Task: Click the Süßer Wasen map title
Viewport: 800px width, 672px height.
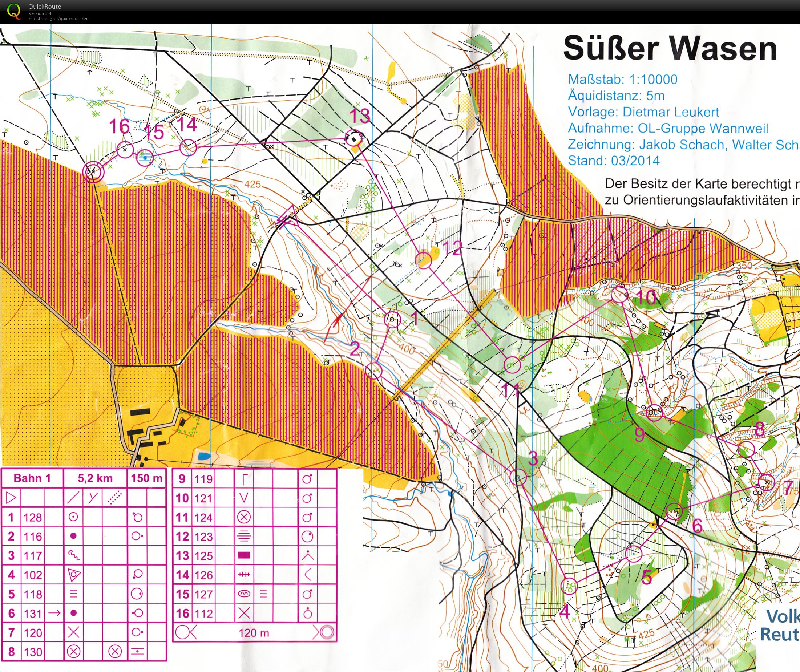Action: click(670, 48)
